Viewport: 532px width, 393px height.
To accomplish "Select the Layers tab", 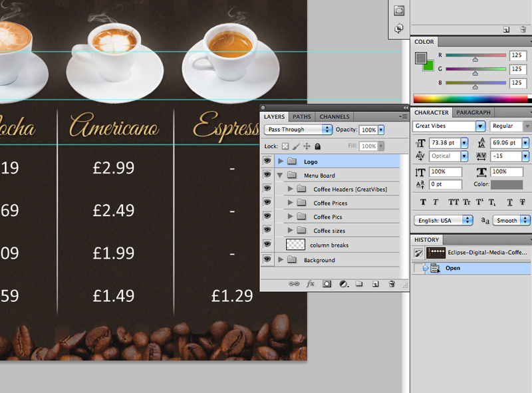I will [274, 117].
